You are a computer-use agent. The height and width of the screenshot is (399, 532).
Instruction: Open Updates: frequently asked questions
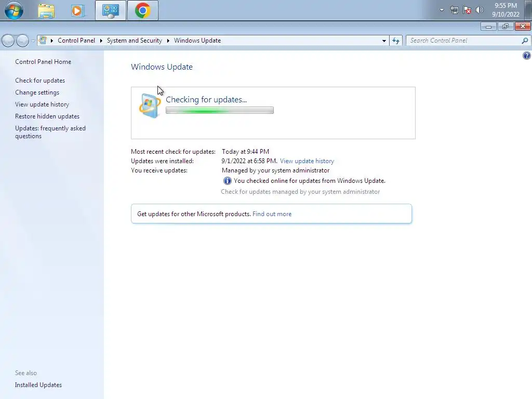(50, 132)
